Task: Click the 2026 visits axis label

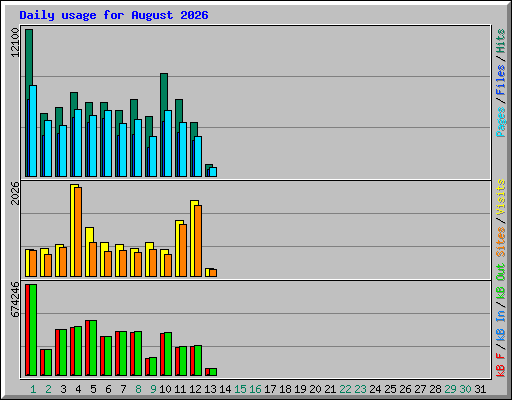Action: coord(15,193)
